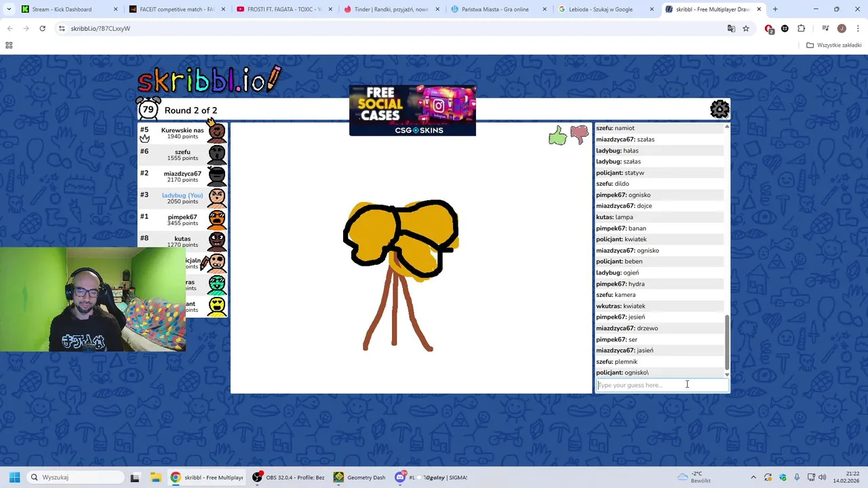Switch to FROSTI FT. FAGATA YouTube tab
The height and width of the screenshot is (488, 868).
(285, 9)
